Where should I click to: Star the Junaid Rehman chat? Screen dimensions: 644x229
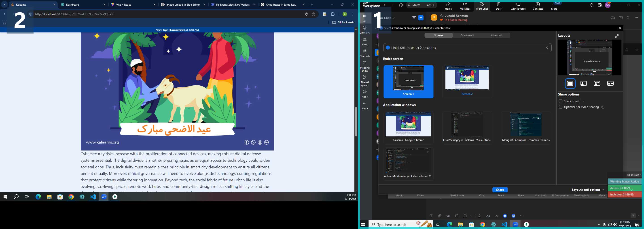tap(442, 16)
